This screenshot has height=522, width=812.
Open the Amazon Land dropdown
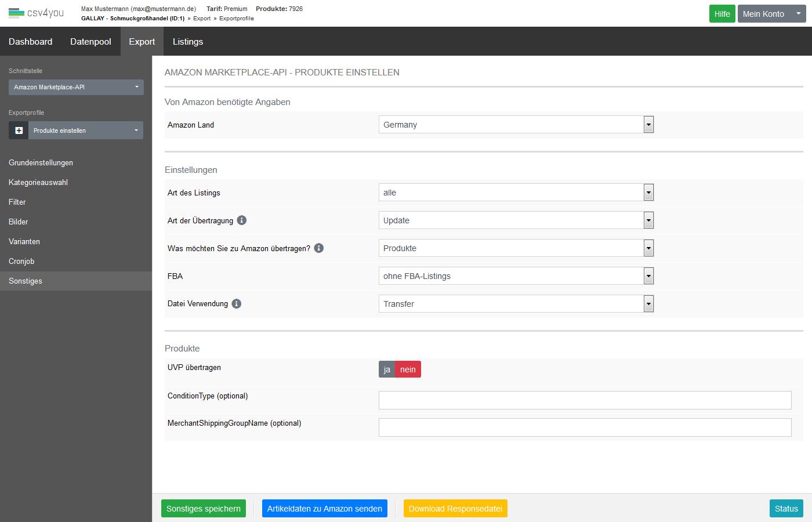(x=516, y=125)
